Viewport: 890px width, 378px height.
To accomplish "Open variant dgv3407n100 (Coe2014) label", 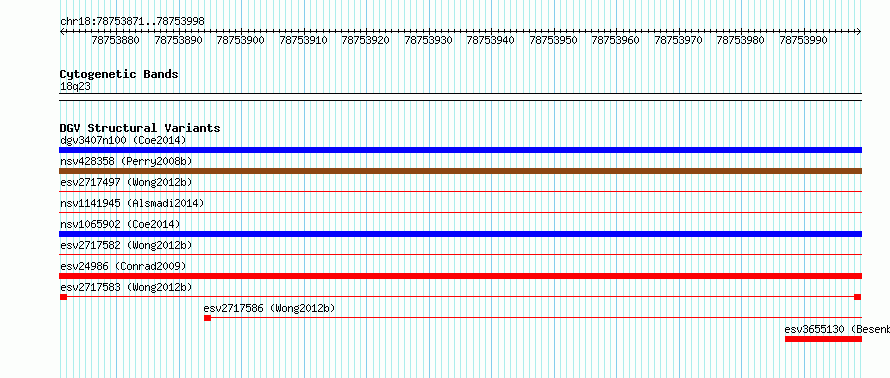I will coord(123,140).
